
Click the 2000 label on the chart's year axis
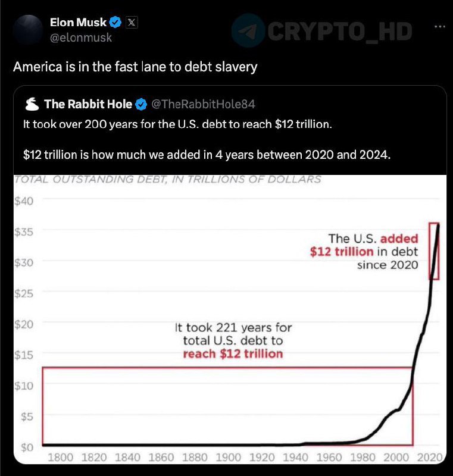[x=396, y=457]
